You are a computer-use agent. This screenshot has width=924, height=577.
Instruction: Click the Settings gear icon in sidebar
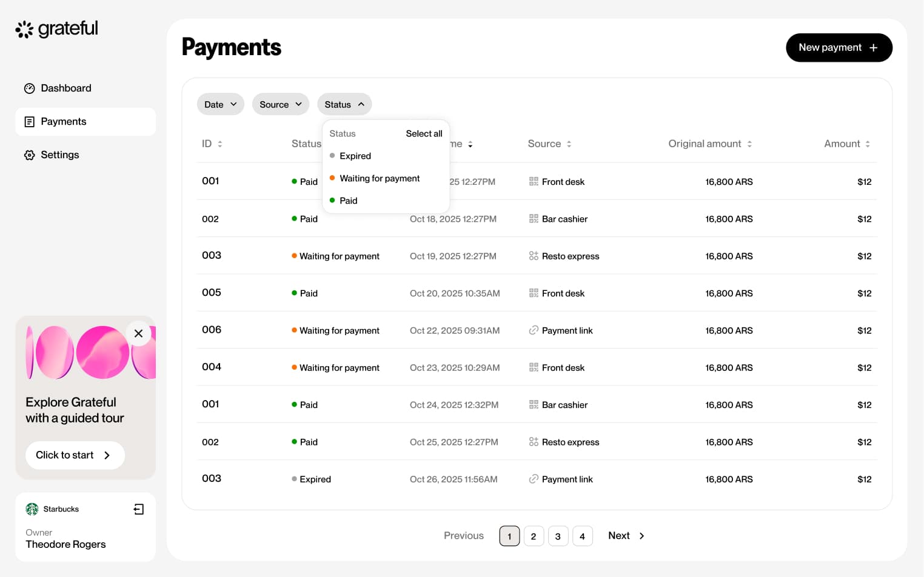click(x=29, y=155)
